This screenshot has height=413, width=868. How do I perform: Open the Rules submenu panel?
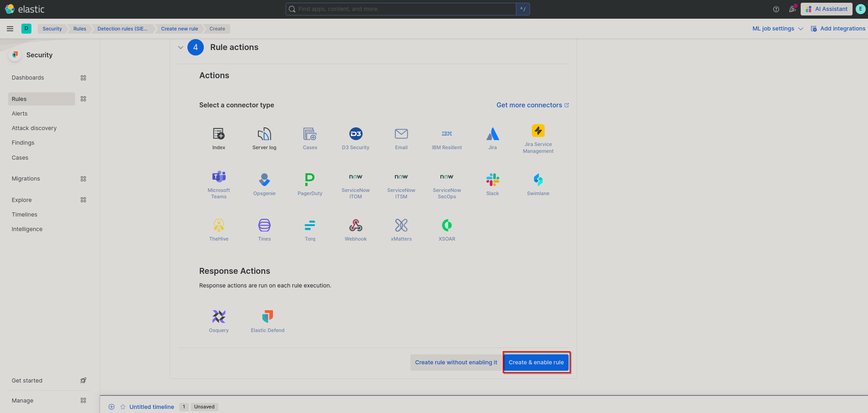[83, 99]
